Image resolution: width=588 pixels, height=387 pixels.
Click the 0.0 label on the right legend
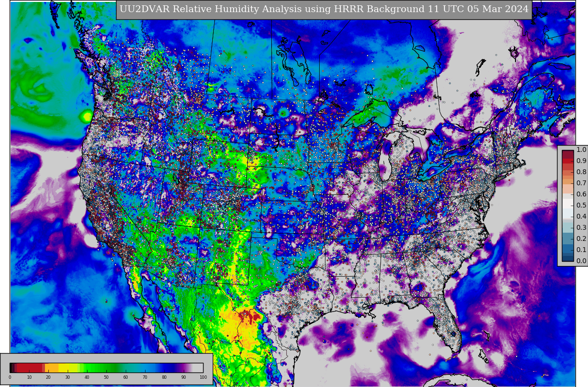(x=581, y=261)
